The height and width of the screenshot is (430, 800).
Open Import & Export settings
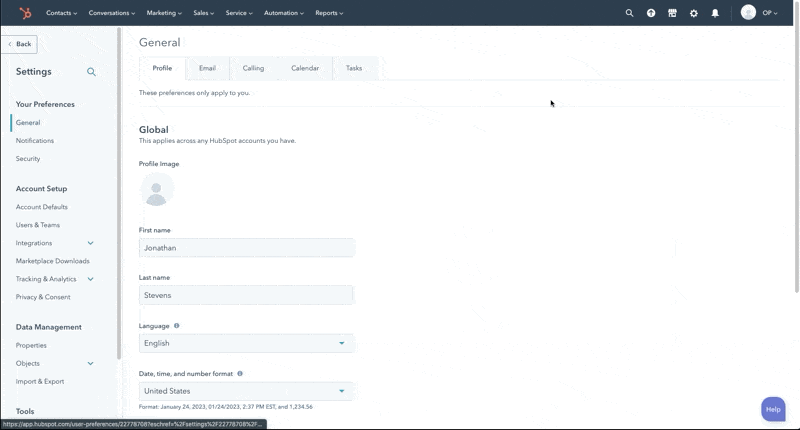[40, 382]
